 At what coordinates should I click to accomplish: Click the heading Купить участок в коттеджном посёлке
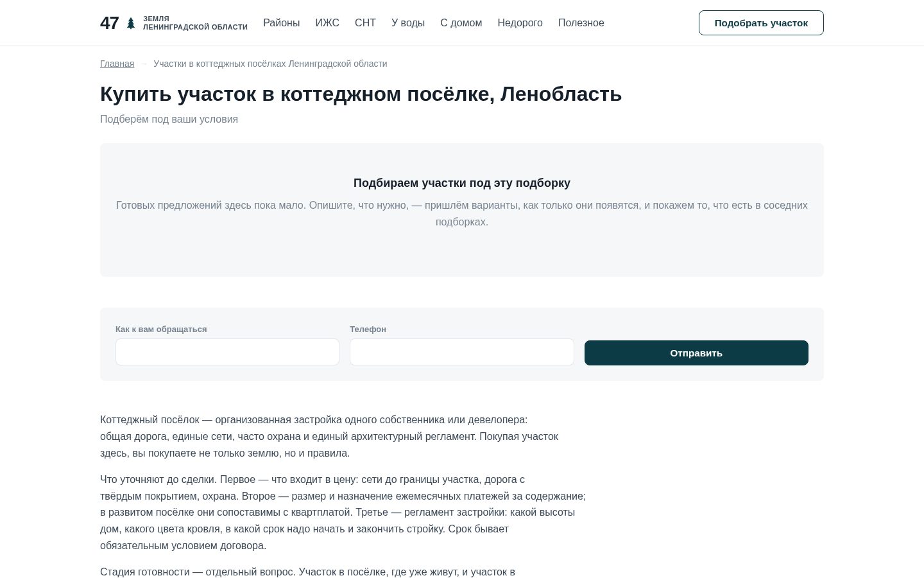pos(361,94)
